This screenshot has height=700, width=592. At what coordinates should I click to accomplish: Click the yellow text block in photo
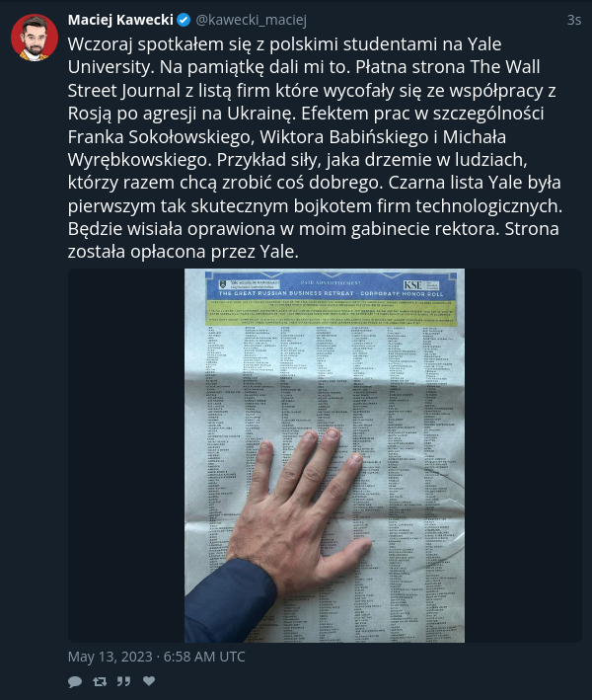[x=332, y=313]
